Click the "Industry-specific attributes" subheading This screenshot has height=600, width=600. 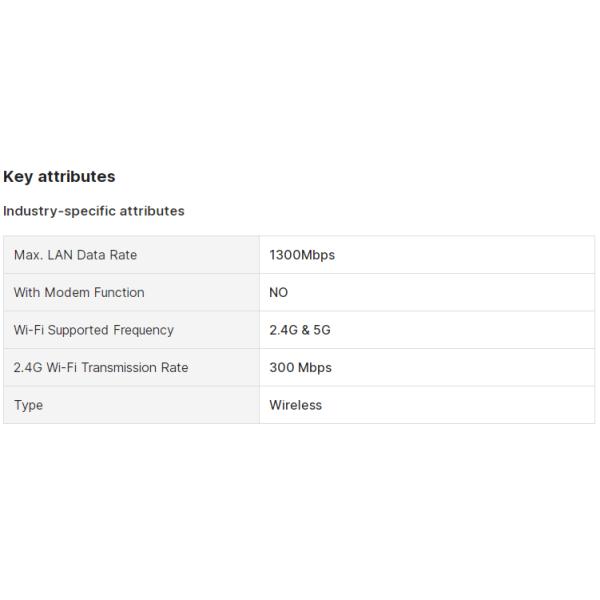coord(94,211)
